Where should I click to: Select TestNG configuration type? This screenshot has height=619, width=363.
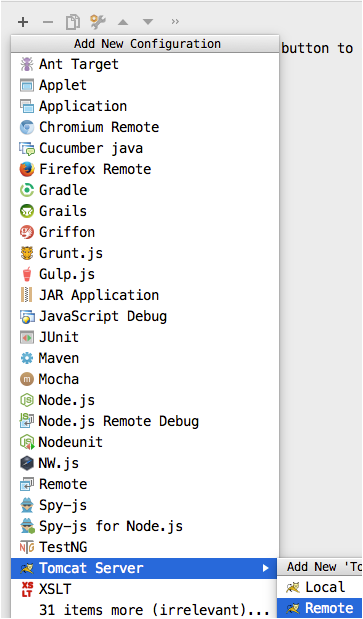click(x=145, y=547)
